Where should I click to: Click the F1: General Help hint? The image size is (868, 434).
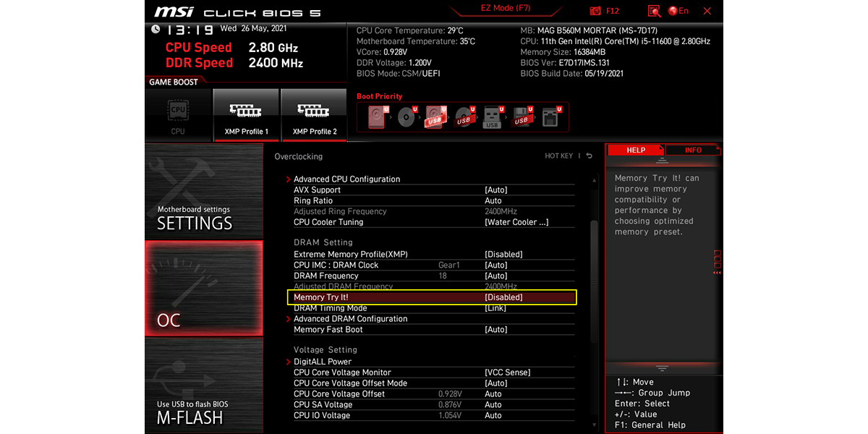(x=650, y=425)
